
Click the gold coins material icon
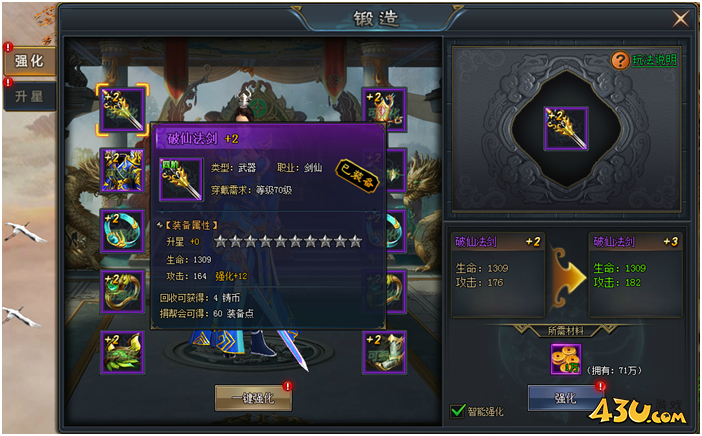566,359
